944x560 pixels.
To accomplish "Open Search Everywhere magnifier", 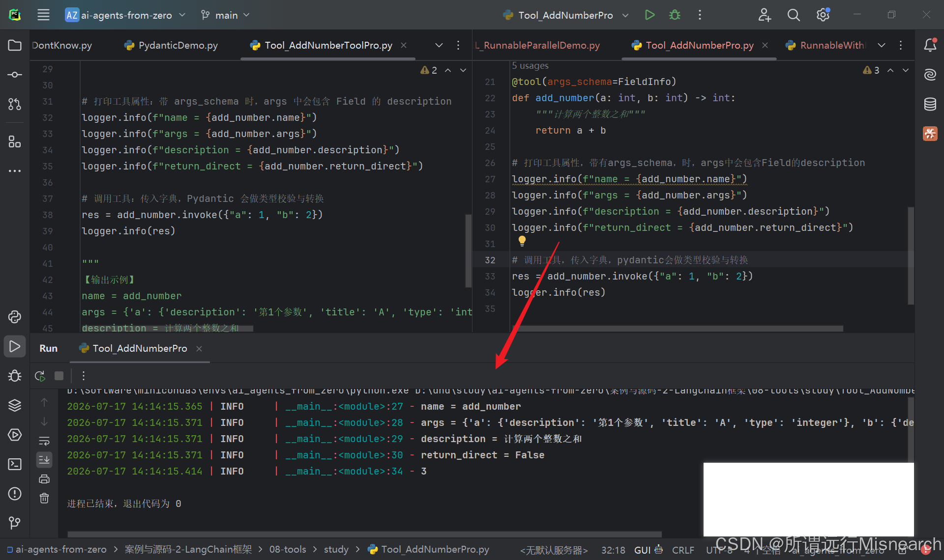I will pos(794,15).
